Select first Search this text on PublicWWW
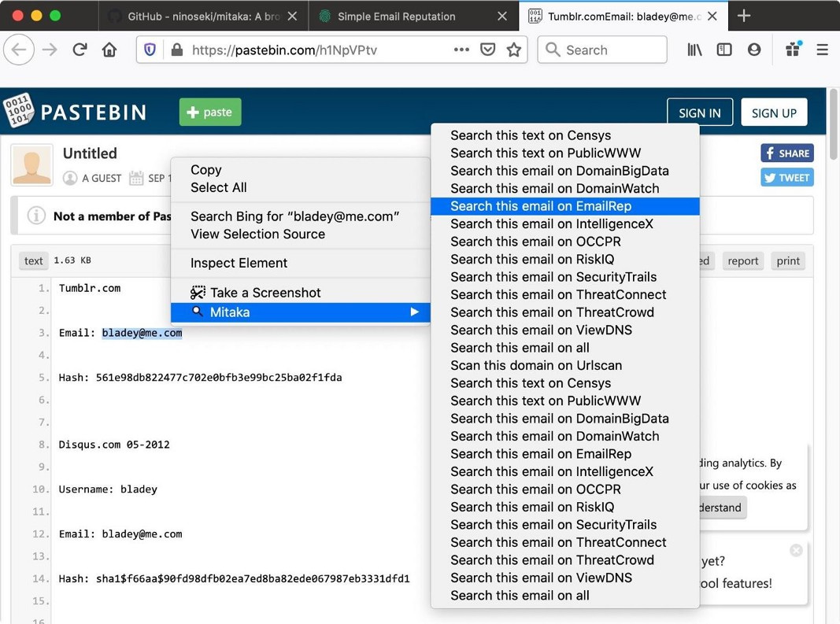This screenshot has height=624, width=840. 565,153
